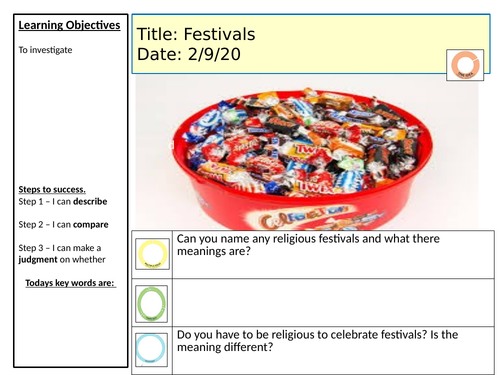
Task: Click 'Step 2 – I can compare'
Action: (63, 225)
